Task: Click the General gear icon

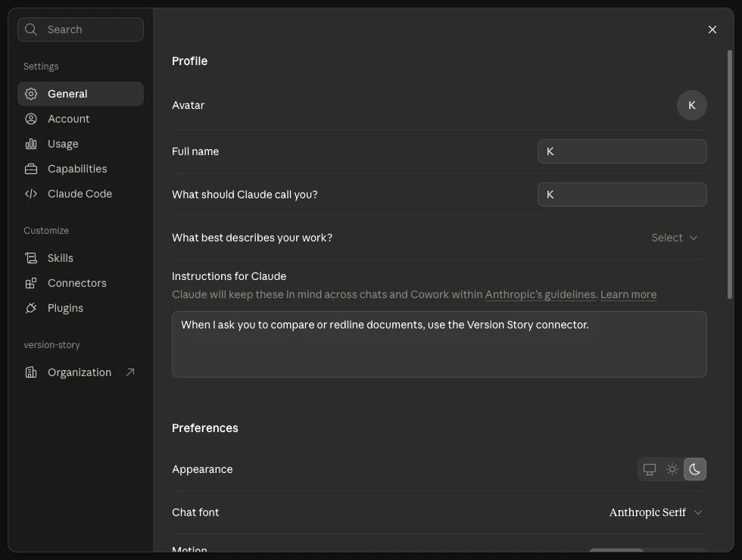Action: [x=31, y=94]
